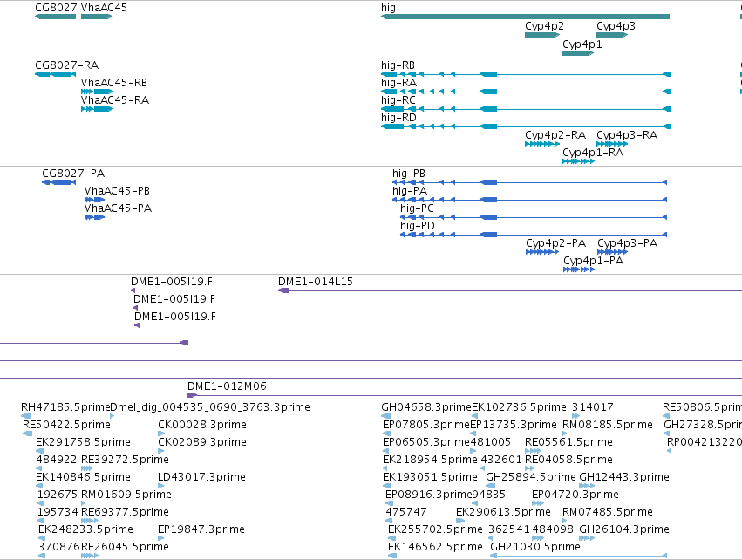This screenshot has width=742, height=560.
Task: Select the Cyp4p2-RA transcript label
Action: click(555, 135)
